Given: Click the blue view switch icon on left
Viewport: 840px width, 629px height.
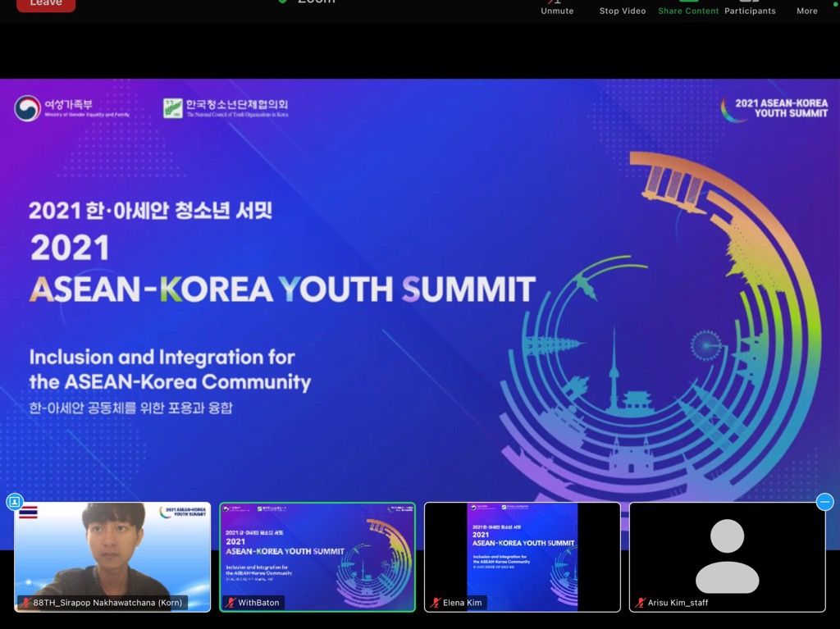Looking at the screenshot, I should tap(14, 501).
